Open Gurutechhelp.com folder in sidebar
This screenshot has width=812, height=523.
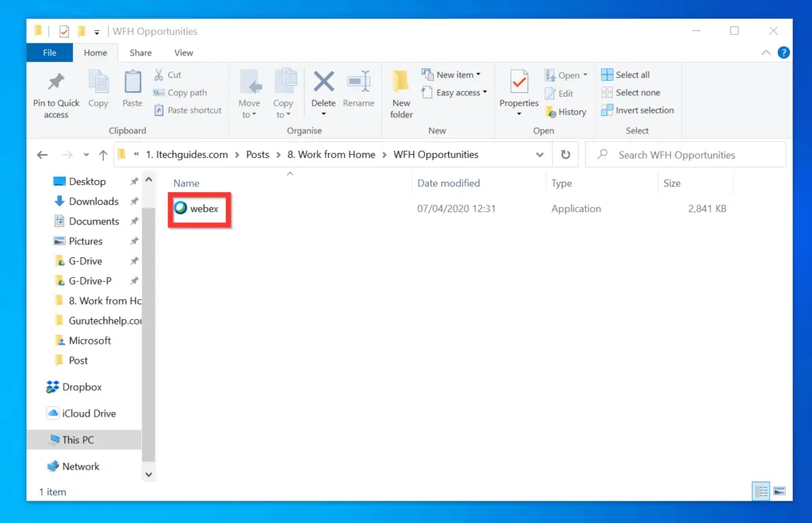pos(98,321)
